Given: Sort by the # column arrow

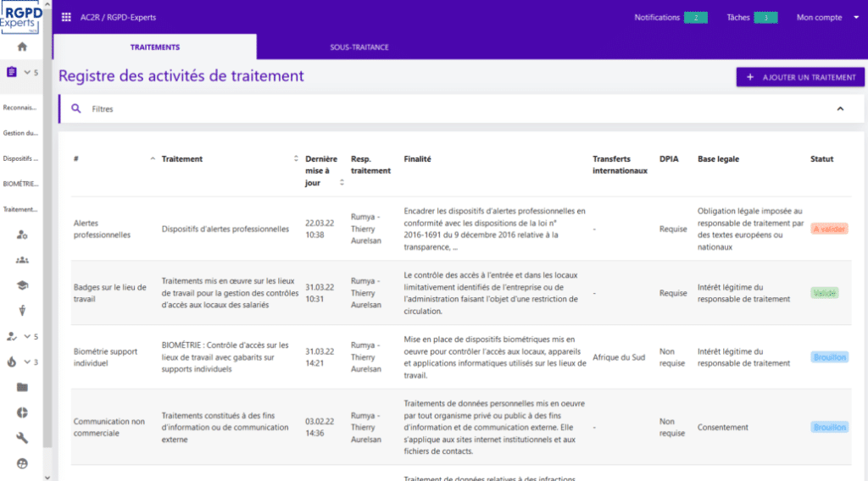Looking at the screenshot, I should pos(153,158).
